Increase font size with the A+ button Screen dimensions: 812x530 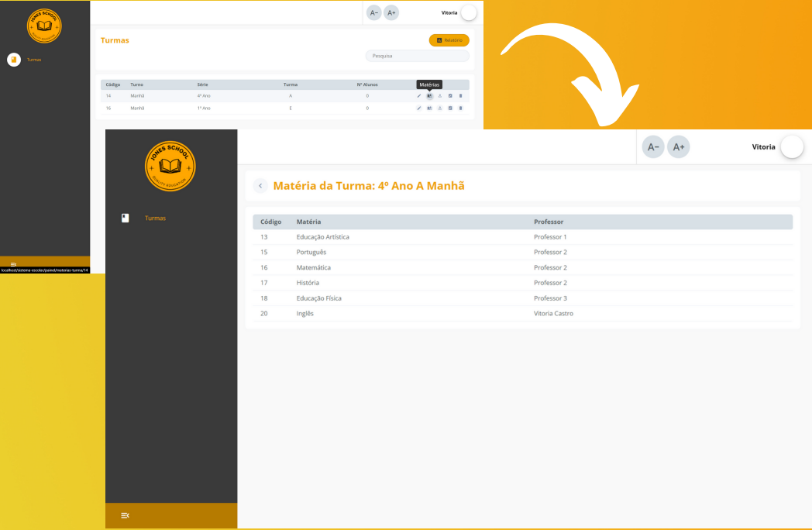point(678,146)
